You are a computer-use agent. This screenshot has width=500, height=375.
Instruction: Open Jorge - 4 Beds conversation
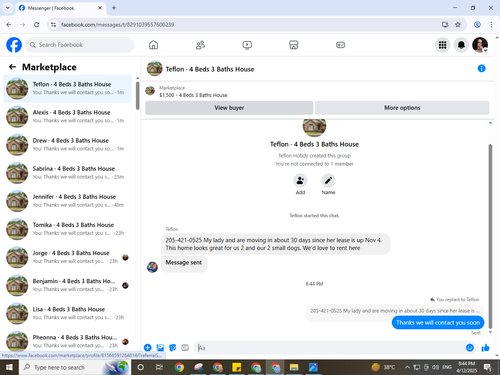(67, 257)
